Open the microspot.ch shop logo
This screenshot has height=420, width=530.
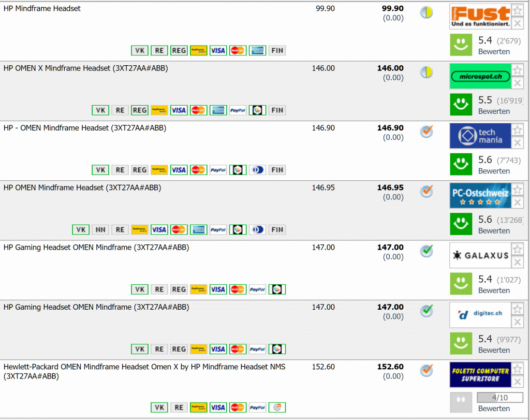480,77
